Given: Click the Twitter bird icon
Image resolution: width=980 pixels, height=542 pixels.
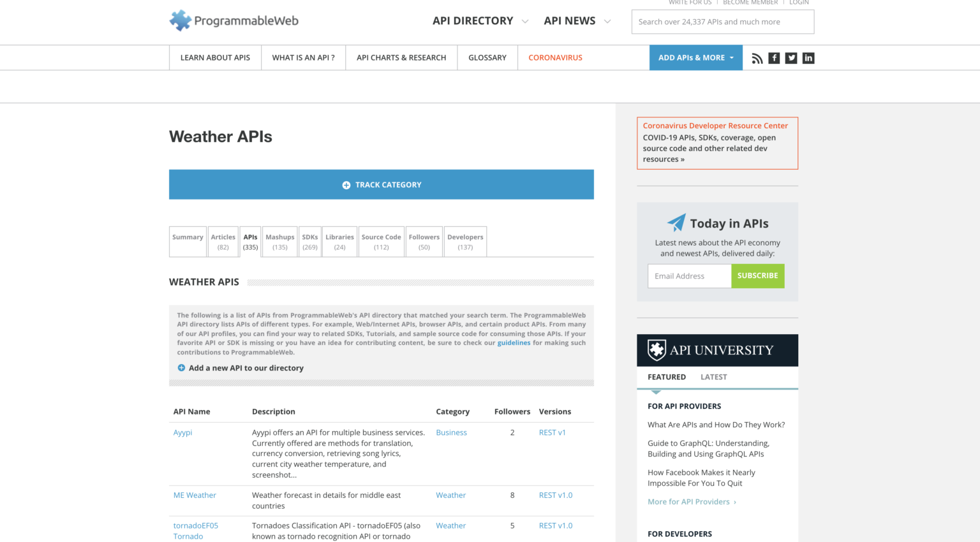Looking at the screenshot, I should (x=791, y=58).
